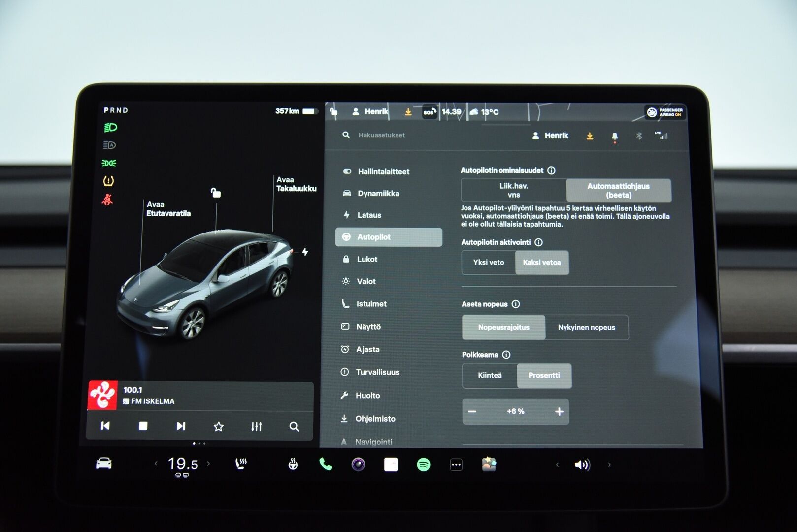
Task: Tap the software update download arrow icon
Action: coord(590,135)
